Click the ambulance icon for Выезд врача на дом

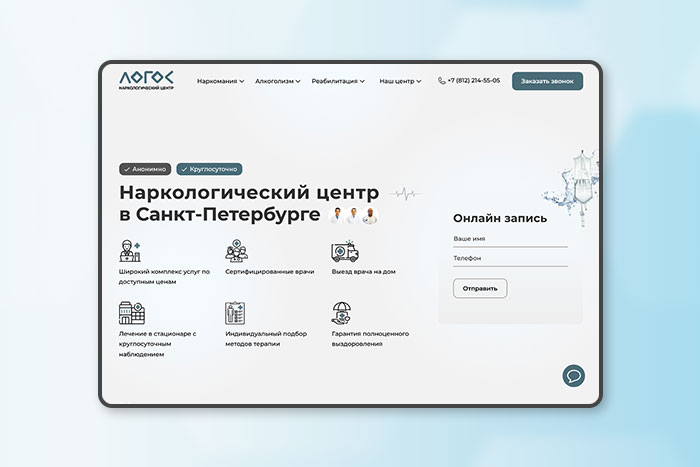pyautogui.click(x=345, y=251)
